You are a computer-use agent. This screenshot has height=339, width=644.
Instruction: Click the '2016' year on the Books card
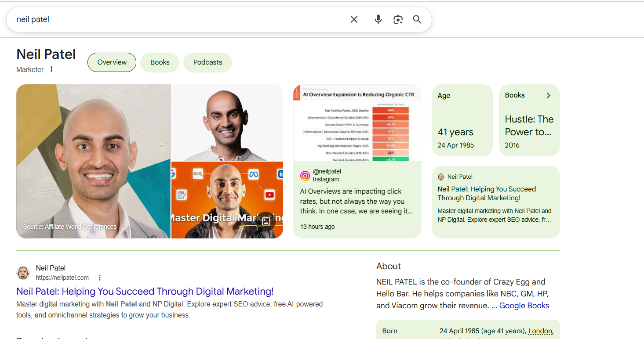pyautogui.click(x=512, y=145)
